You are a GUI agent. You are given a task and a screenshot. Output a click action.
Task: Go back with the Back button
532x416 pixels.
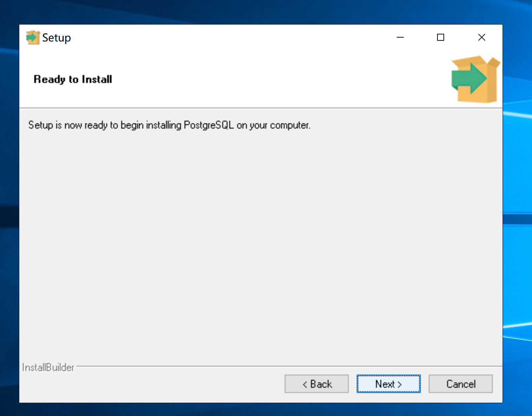click(x=316, y=384)
